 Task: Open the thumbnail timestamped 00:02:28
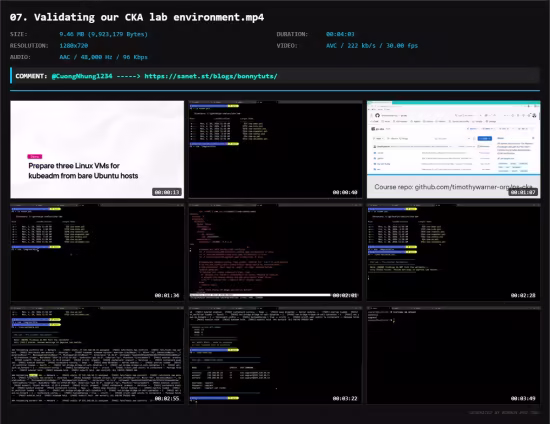pos(454,253)
